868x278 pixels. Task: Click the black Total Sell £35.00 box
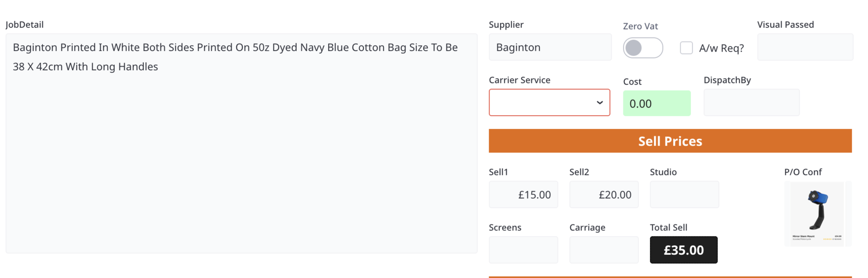pos(683,250)
